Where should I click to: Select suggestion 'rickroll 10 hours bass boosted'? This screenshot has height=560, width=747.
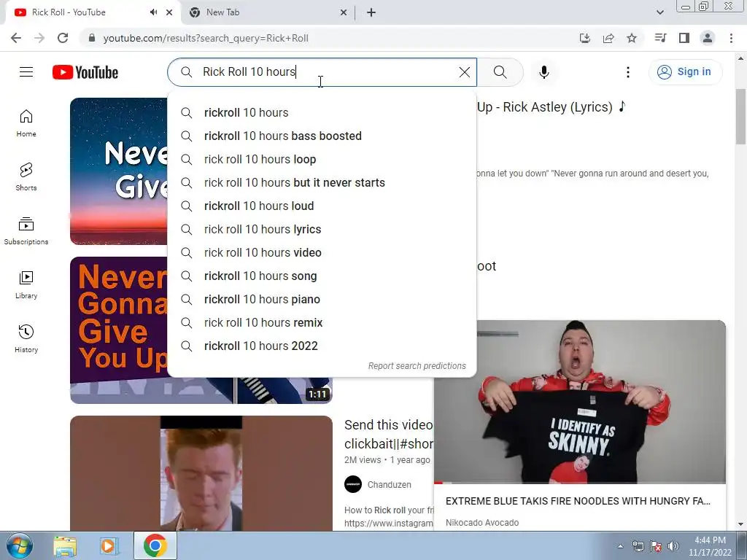pos(322,136)
